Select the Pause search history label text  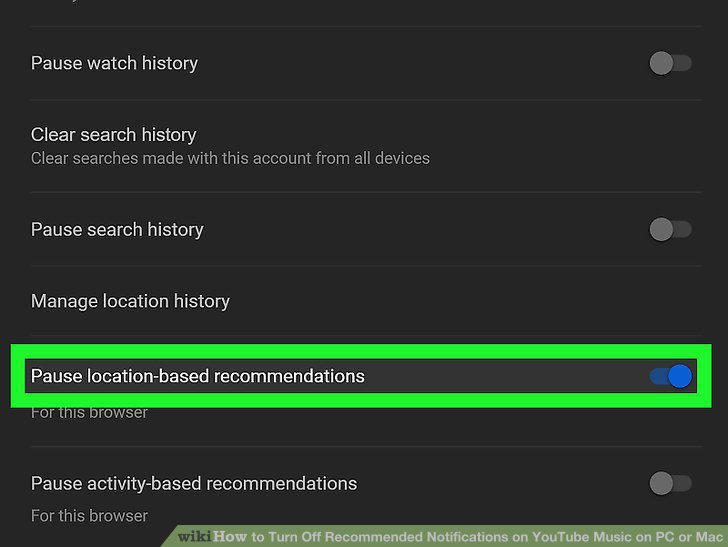[117, 229]
